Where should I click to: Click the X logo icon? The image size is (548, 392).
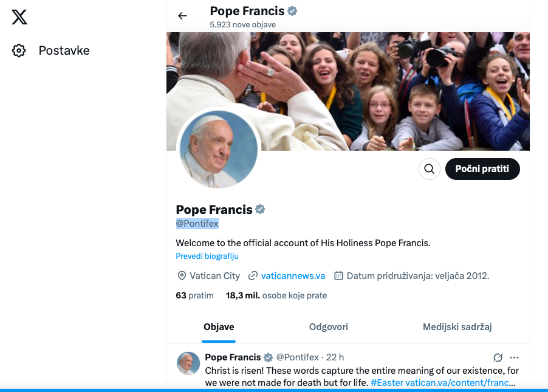19,17
